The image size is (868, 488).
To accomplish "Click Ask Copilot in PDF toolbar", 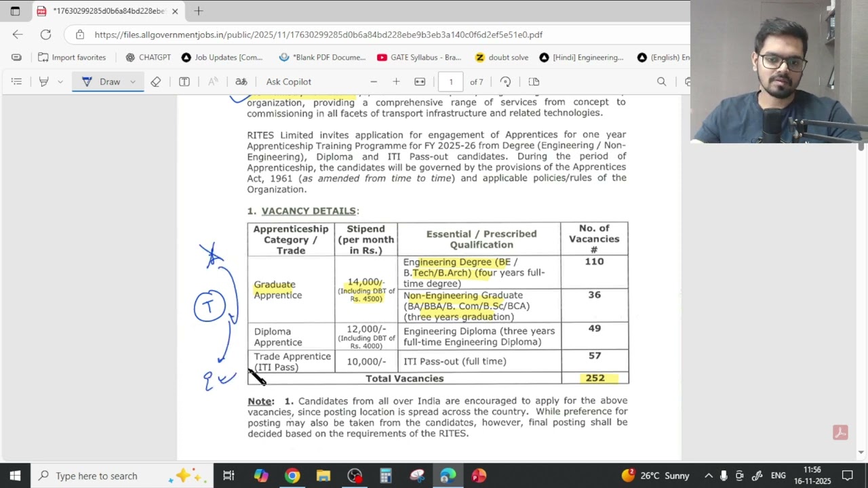I will click(x=289, y=82).
